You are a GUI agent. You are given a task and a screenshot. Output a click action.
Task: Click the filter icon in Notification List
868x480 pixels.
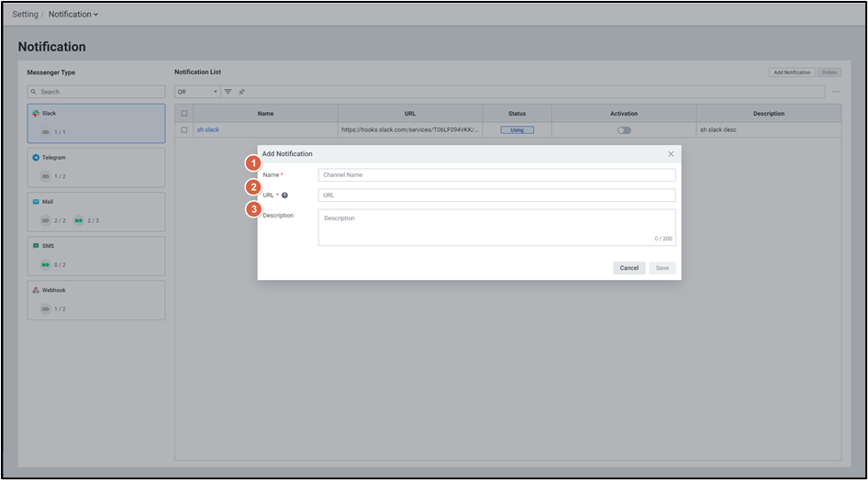click(228, 92)
